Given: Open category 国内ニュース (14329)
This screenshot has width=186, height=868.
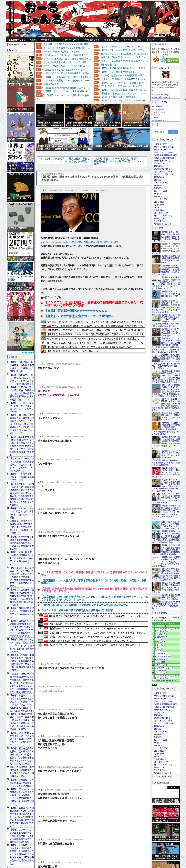Looking at the screenshot, I should click(x=164, y=152).
